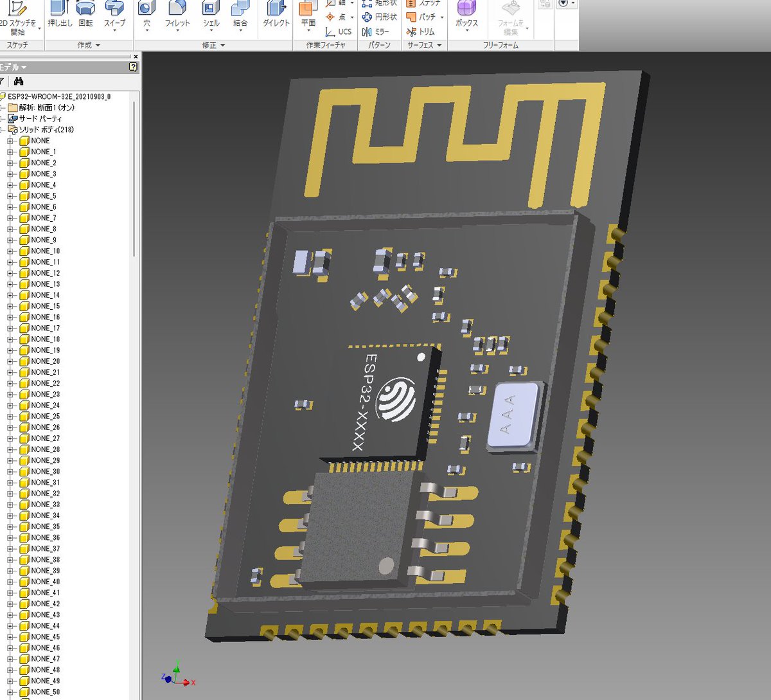
Task: Start a 2D sketch (2Dスケッチを開始)
Action: pyautogui.click(x=18, y=18)
